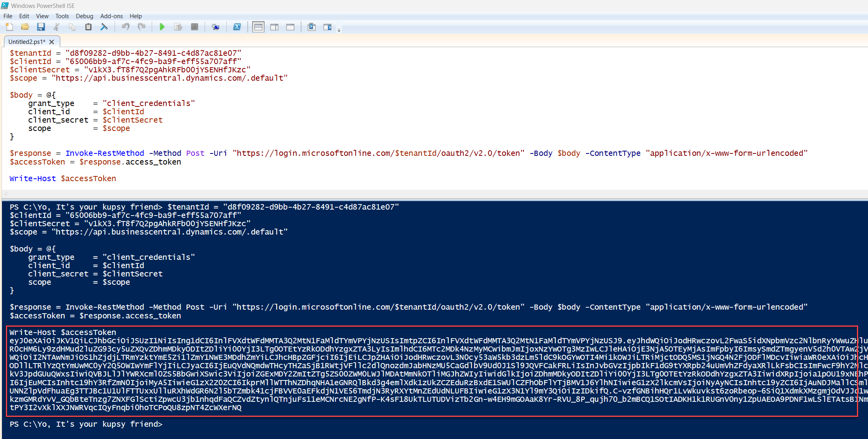868x439 pixels.
Task: Click the New script icon
Action: 9,27
